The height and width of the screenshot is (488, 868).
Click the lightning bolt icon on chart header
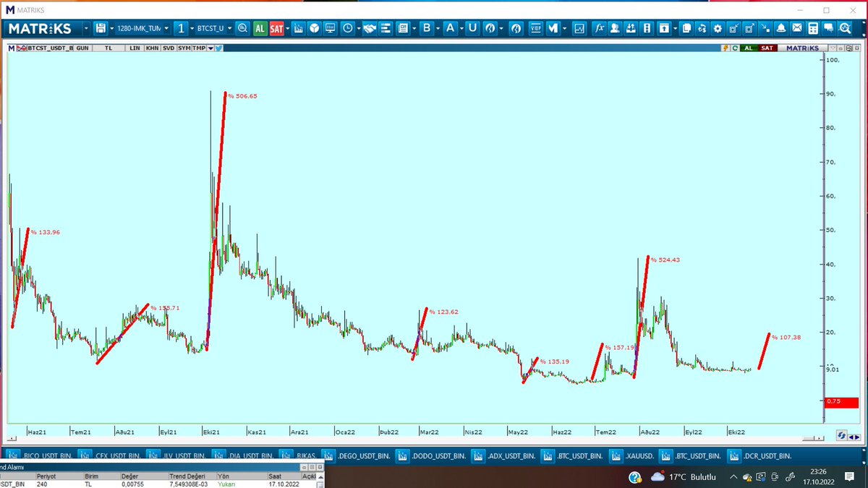(726, 48)
